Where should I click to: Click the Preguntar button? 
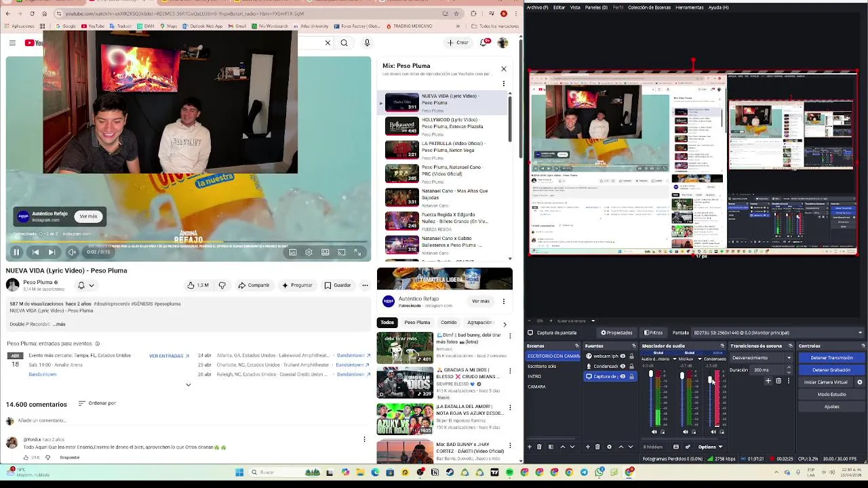[x=296, y=285]
